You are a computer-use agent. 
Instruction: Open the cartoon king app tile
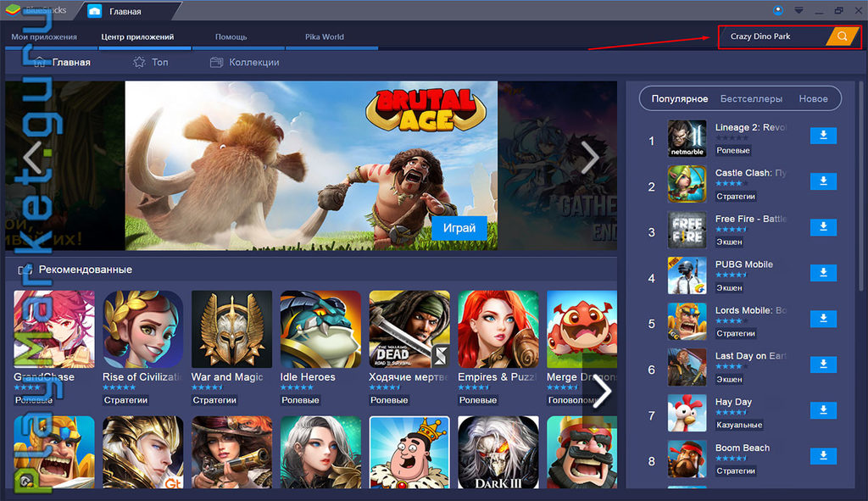[x=409, y=453]
